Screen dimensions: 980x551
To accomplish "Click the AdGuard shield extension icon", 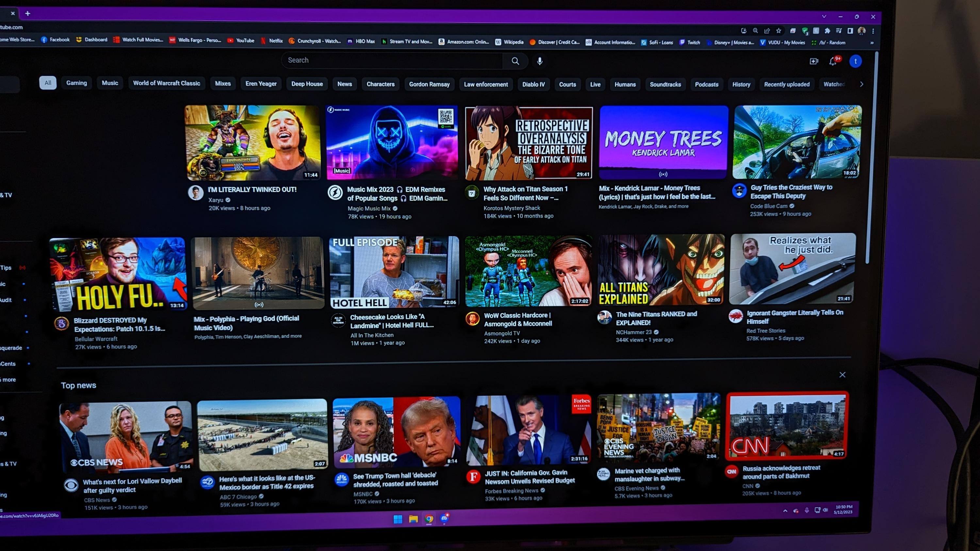I will 805,31.
